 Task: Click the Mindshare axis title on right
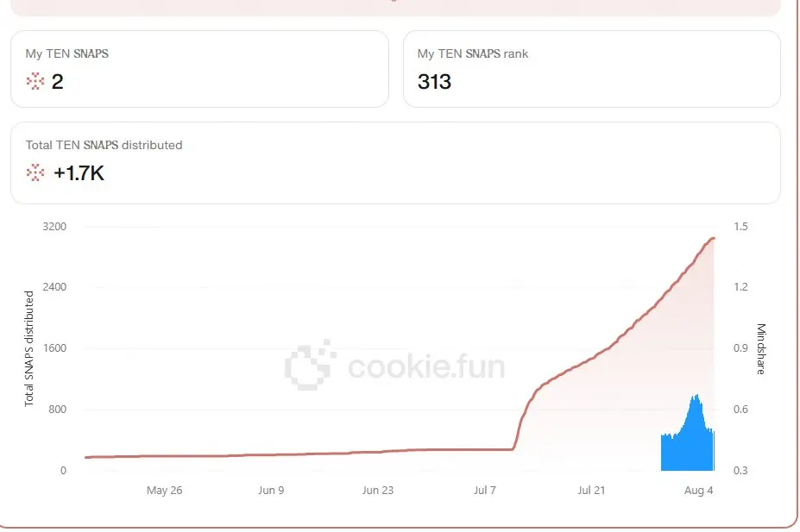(760, 348)
